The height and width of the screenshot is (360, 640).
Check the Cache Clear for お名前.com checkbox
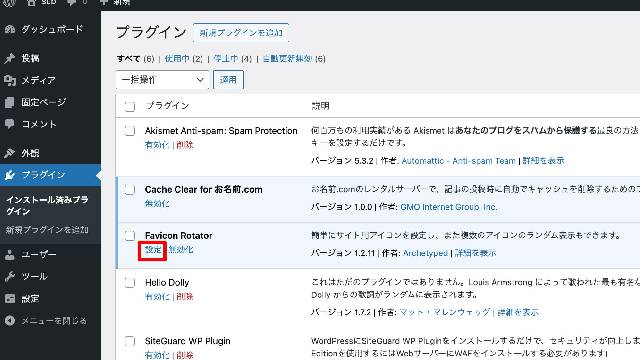pos(130,189)
